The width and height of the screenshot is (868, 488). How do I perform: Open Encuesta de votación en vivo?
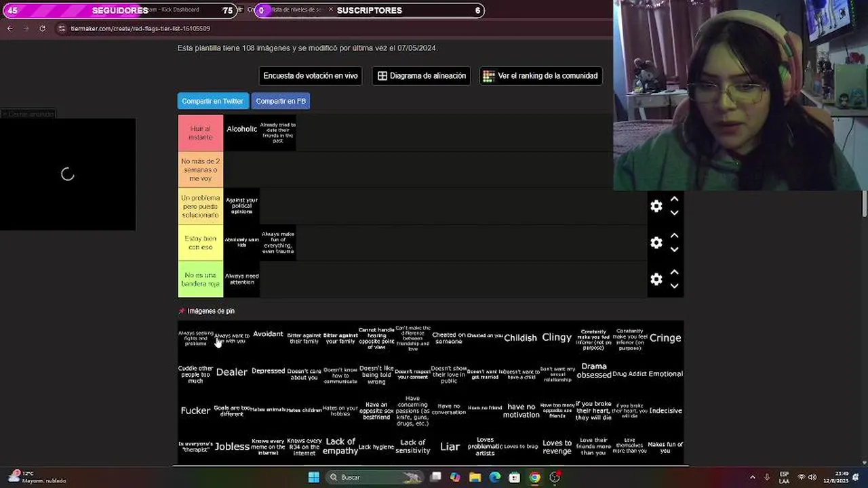click(311, 76)
